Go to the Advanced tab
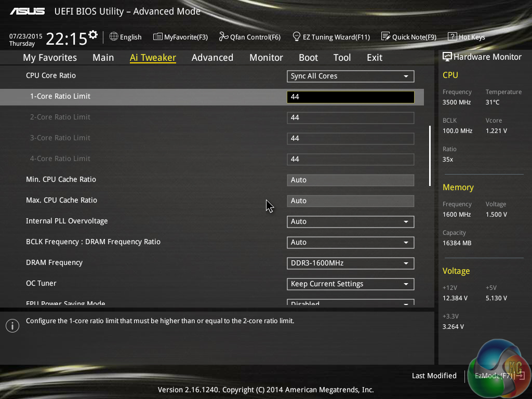This screenshot has height=399, width=532. point(212,58)
